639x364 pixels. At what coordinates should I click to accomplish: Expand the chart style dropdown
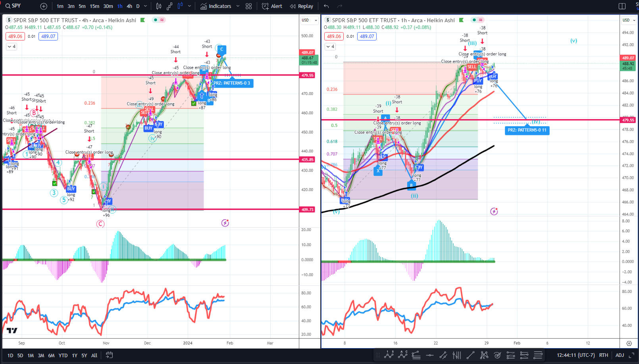189,6
